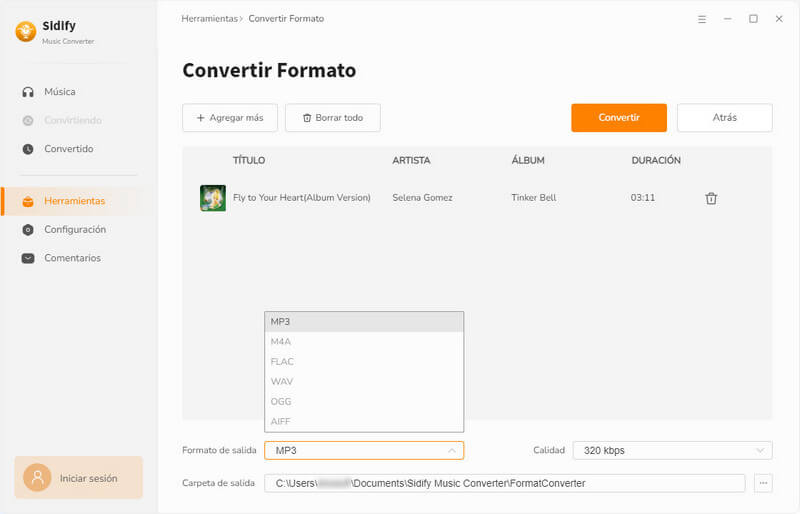The width and height of the screenshot is (800, 514).
Task: Choose M4A from format list
Action: point(364,342)
